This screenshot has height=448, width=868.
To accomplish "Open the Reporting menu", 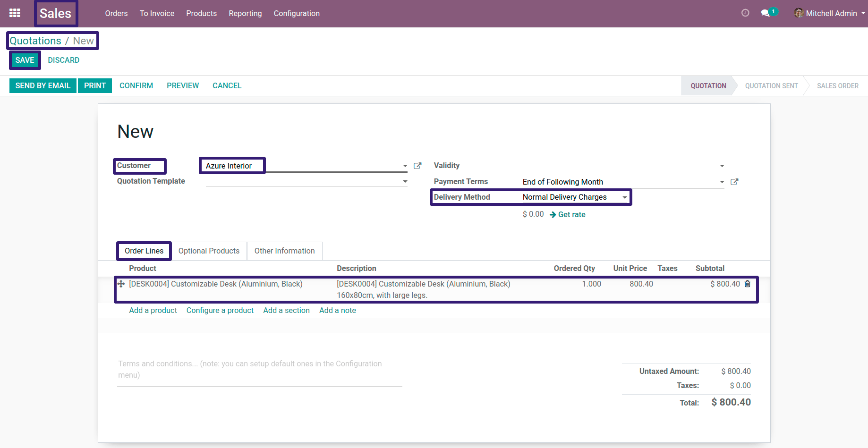I will (x=245, y=13).
